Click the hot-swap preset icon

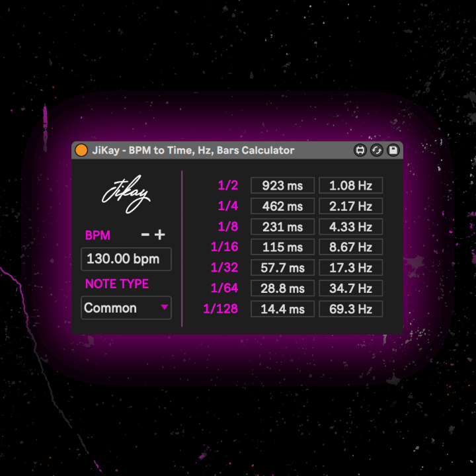click(x=377, y=151)
